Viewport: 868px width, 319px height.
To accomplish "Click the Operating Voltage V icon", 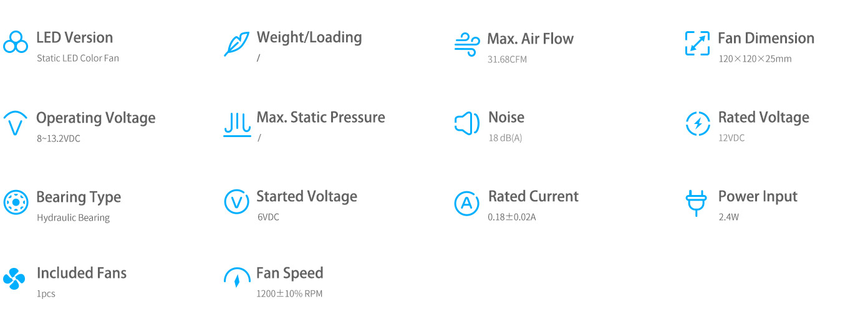I will (x=16, y=123).
